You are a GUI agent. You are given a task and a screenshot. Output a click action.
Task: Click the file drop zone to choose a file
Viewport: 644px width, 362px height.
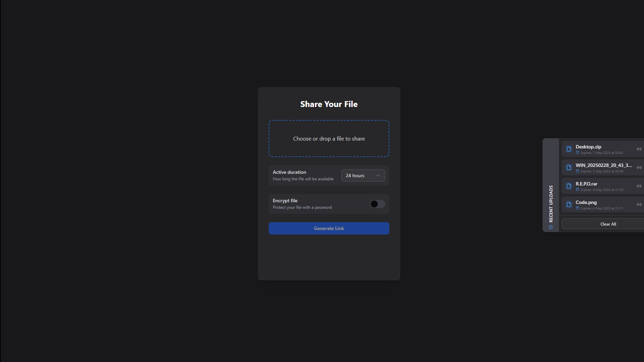(329, 138)
